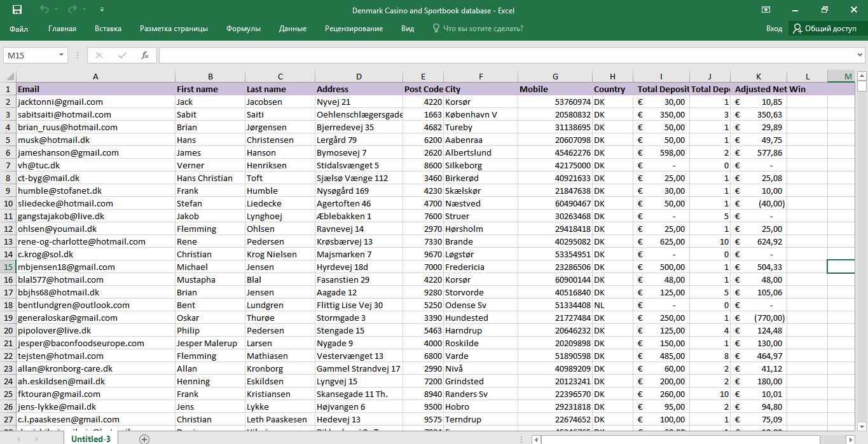
Task: Switch to the Данные ribbon tab
Action: click(293, 29)
